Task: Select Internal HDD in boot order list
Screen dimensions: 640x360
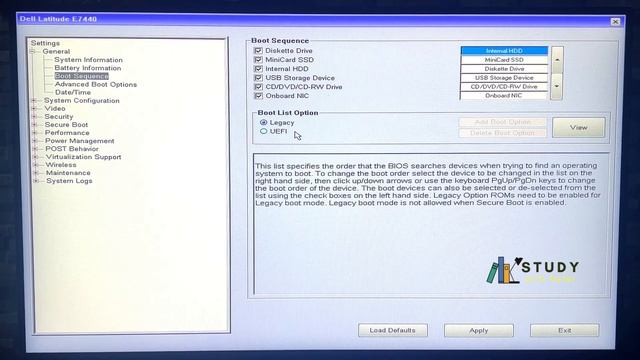Action: [504, 51]
